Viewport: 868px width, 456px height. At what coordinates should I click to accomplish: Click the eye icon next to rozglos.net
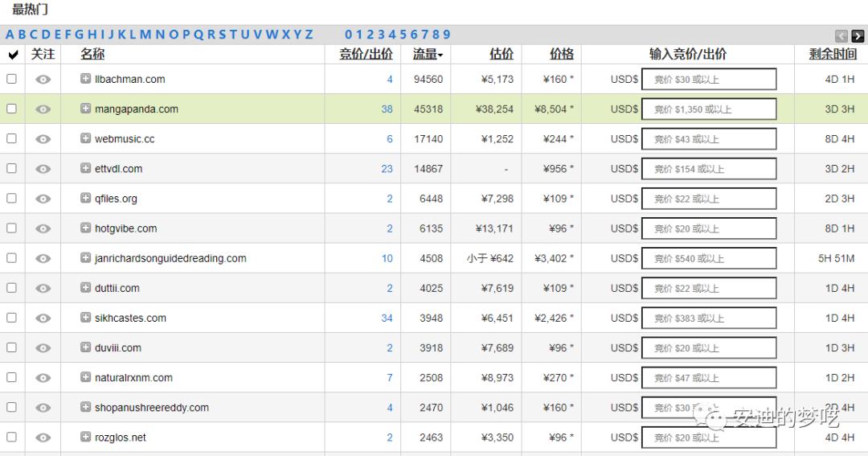click(x=43, y=438)
